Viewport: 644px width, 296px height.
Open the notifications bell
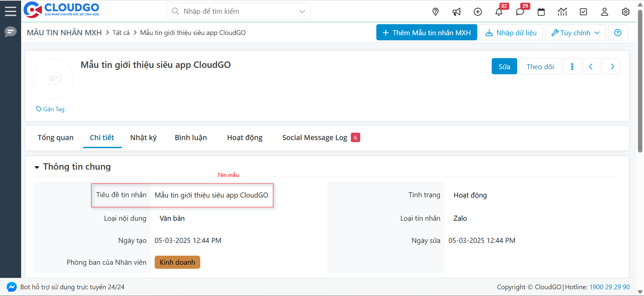pyautogui.click(x=499, y=12)
